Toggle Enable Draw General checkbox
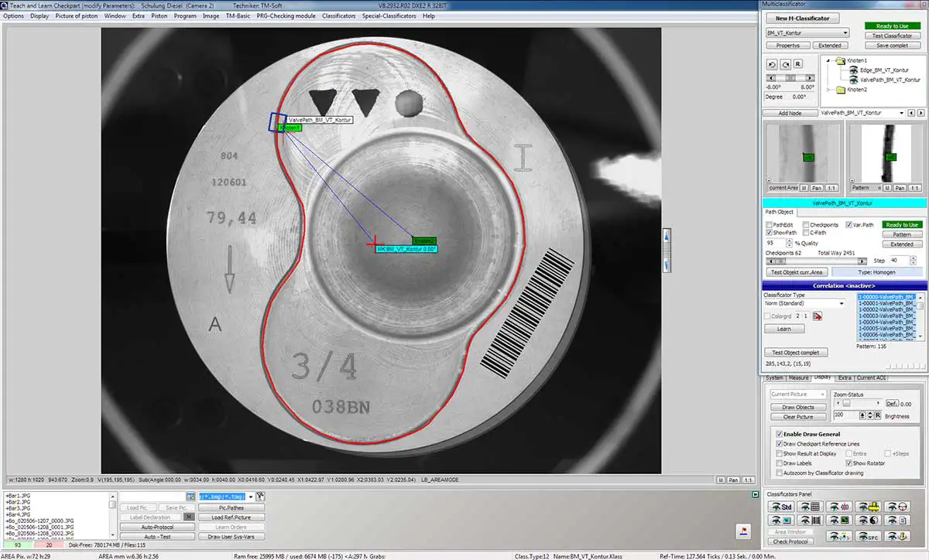Image resolution: width=929 pixels, height=560 pixels. point(779,434)
